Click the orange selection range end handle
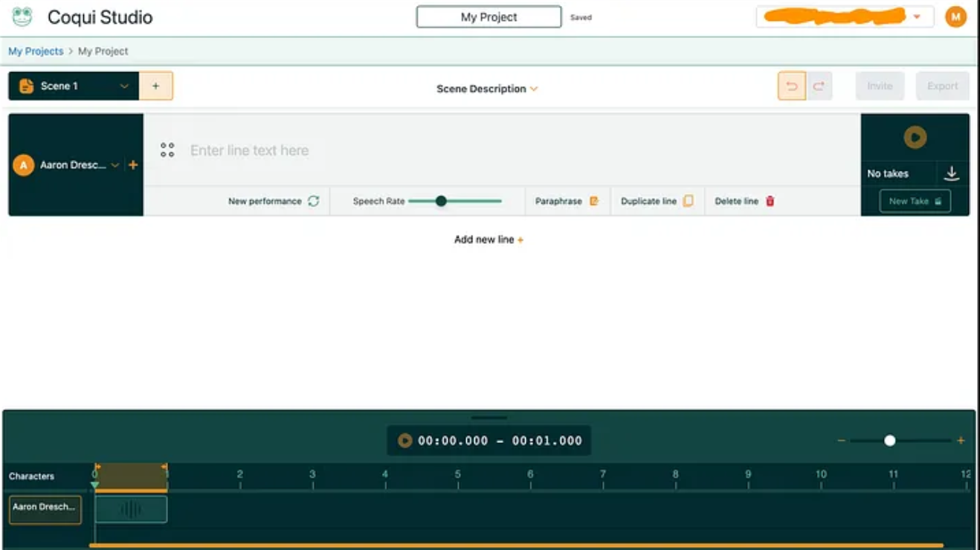The width and height of the screenshot is (980, 550). [165, 467]
